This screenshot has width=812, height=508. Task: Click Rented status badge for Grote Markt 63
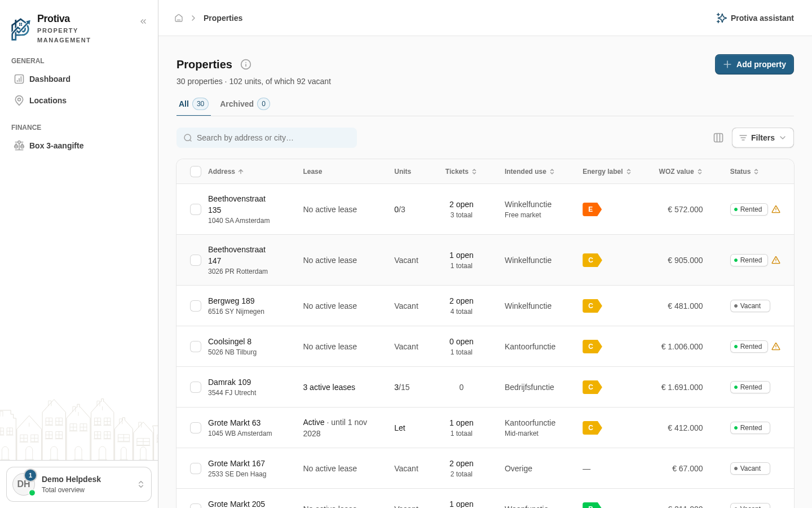tap(750, 428)
